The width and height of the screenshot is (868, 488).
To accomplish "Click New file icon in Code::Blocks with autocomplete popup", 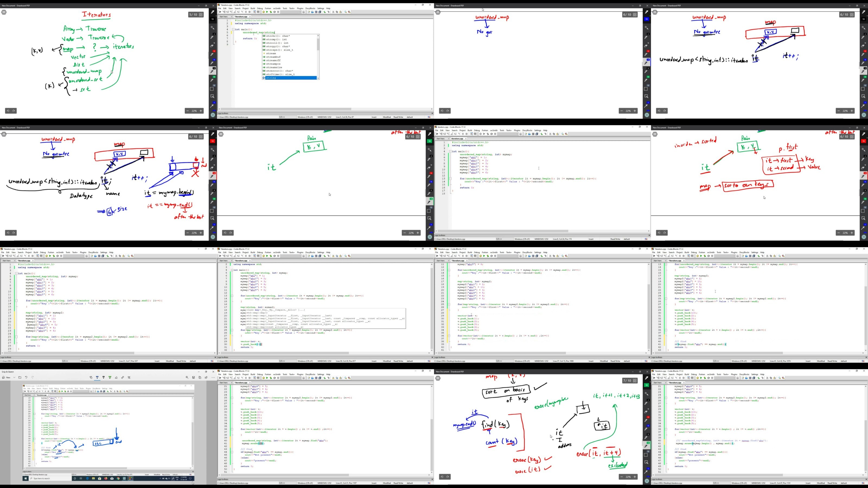I will coord(309,12).
